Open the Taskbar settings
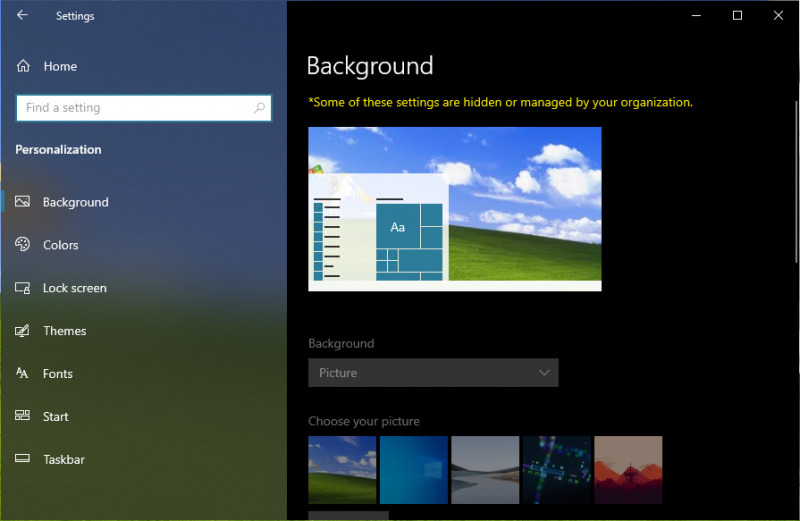Viewport: 800px width, 521px height. pos(144,459)
